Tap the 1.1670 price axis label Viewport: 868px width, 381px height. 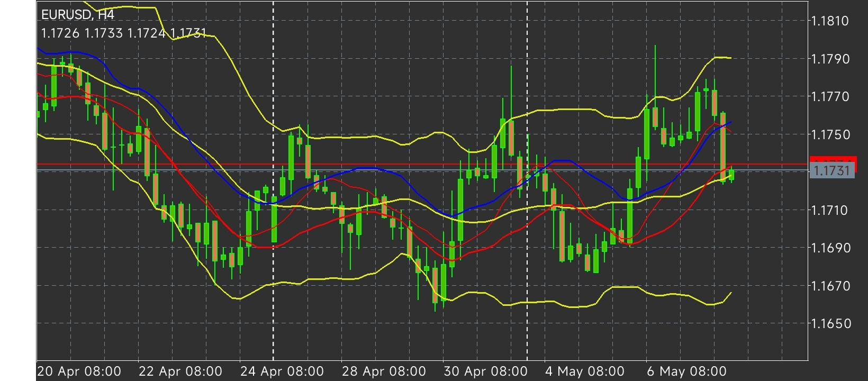point(830,286)
